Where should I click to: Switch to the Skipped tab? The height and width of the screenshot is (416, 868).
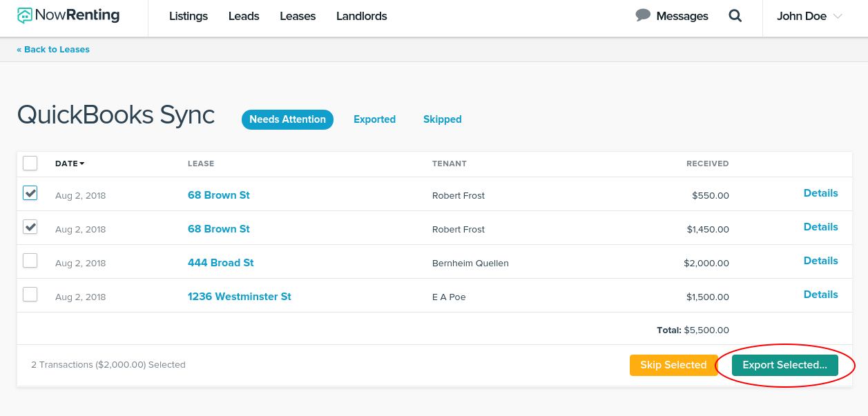pos(442,119)
